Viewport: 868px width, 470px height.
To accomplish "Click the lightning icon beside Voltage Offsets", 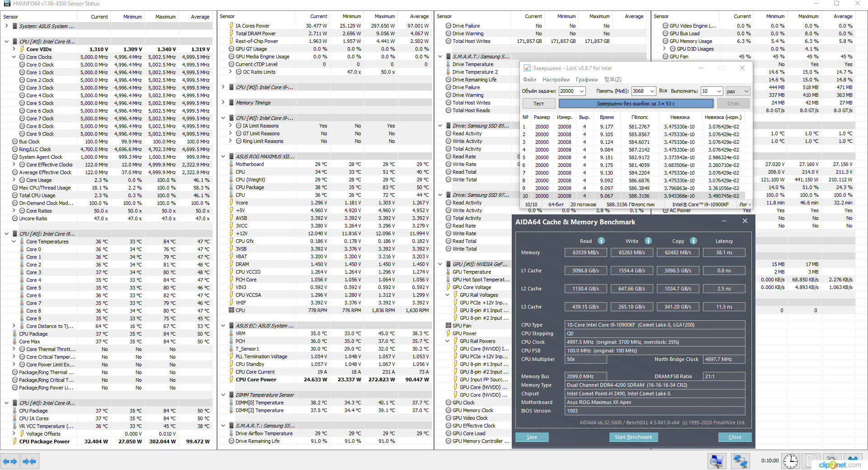I will 22,434.
